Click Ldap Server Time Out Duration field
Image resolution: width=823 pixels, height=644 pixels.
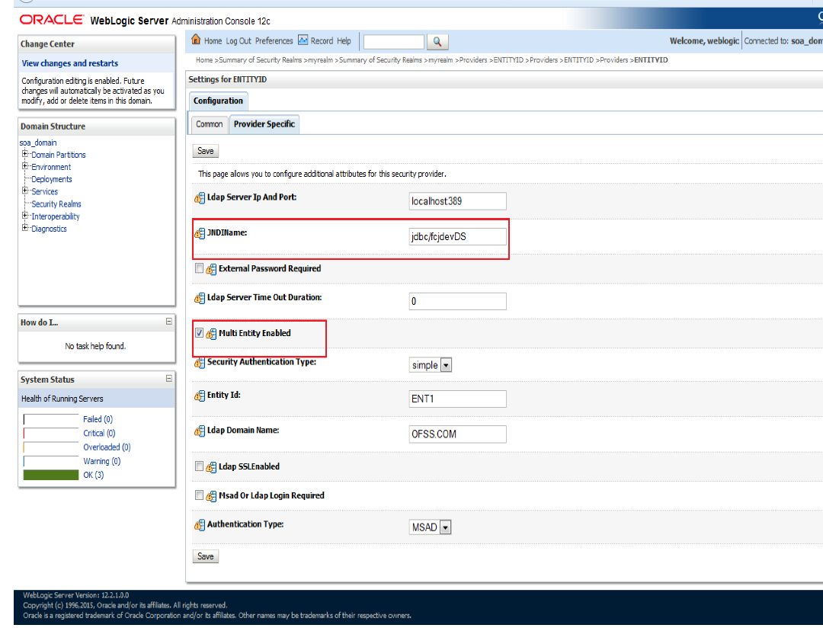coord(458,301)
